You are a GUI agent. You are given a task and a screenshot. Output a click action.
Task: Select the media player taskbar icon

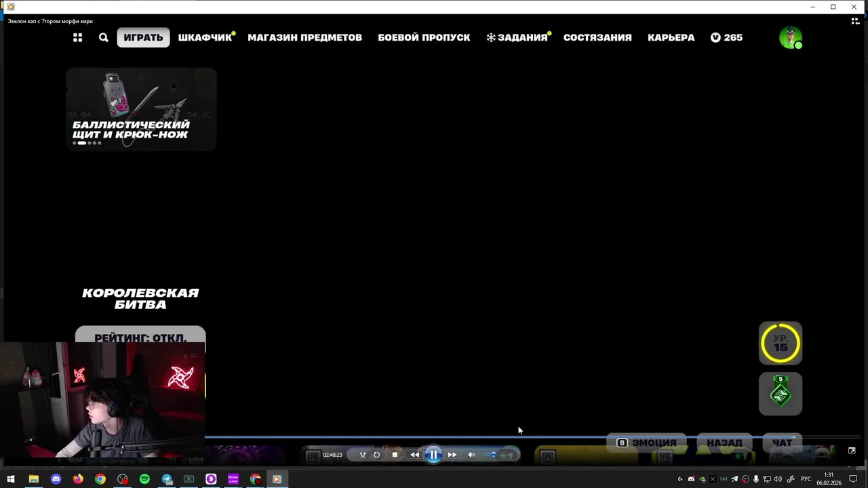click(x=277, y=479)
